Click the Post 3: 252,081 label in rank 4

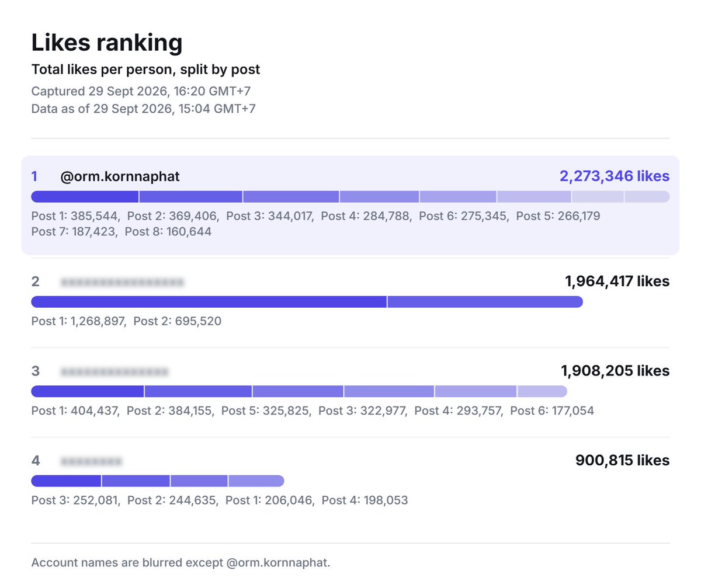[75, 500]
